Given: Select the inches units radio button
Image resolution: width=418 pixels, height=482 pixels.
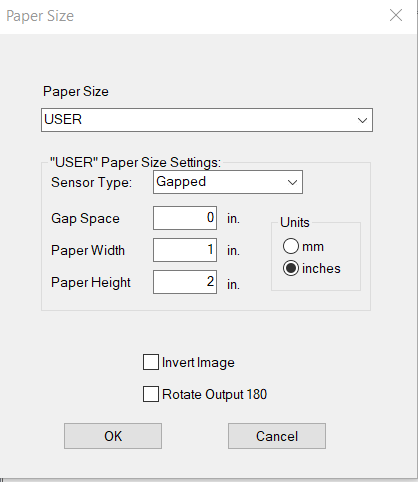Looking at the screenshot, I should click(x=291, y=268).
